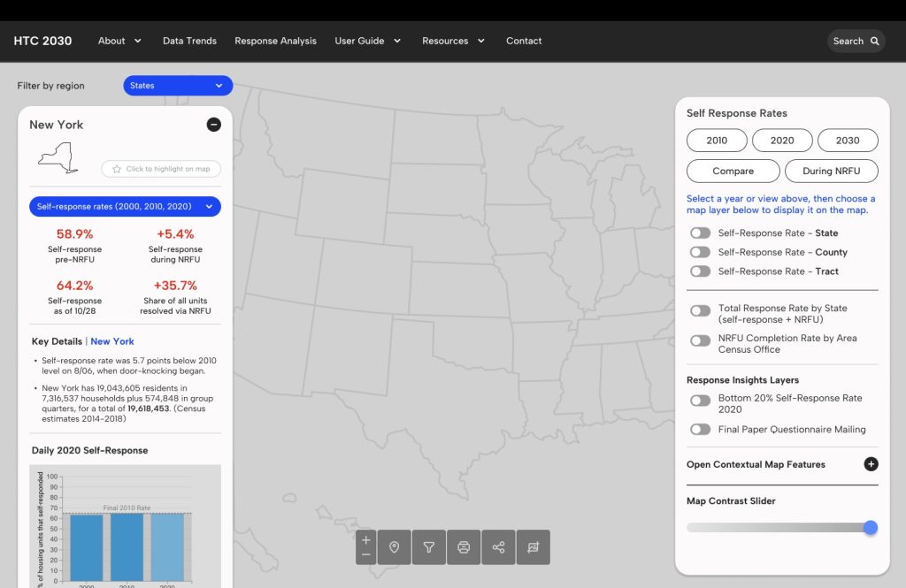The image size is (906, 588).
Task: Open the Resources navigation menu
Action: coord(453,41)
